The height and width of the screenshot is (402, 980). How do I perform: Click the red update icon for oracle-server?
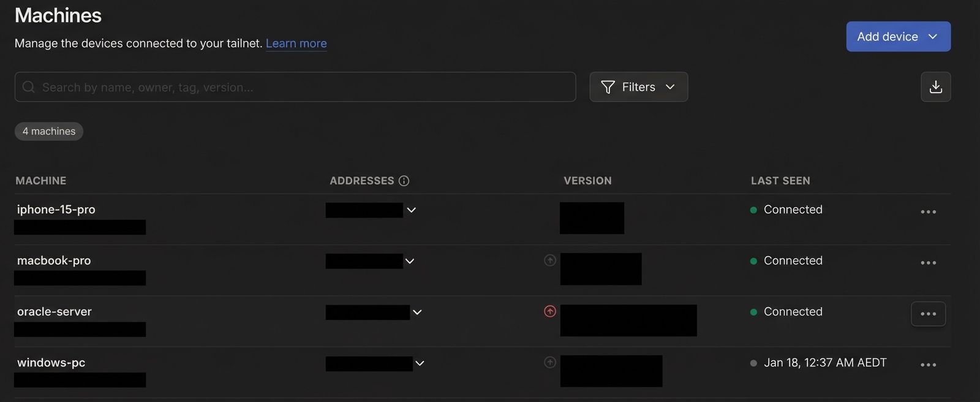550,311
